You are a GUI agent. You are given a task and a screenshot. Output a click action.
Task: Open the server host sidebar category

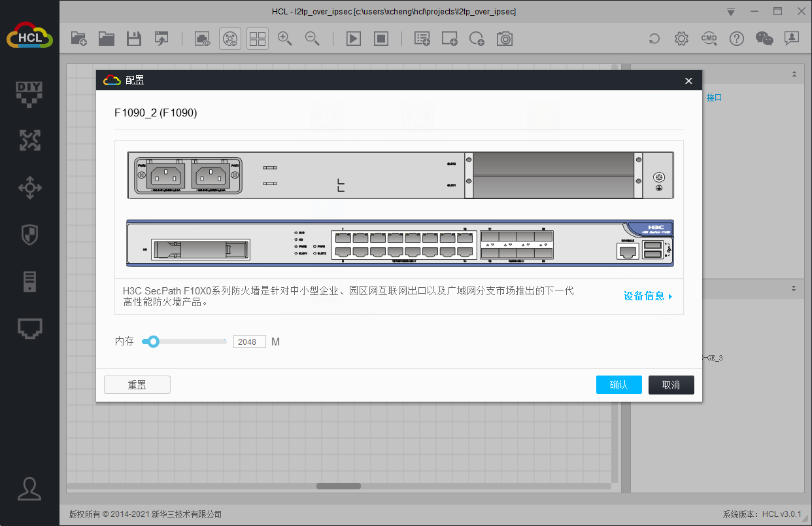pyautogui.click(x=29, y=281)
